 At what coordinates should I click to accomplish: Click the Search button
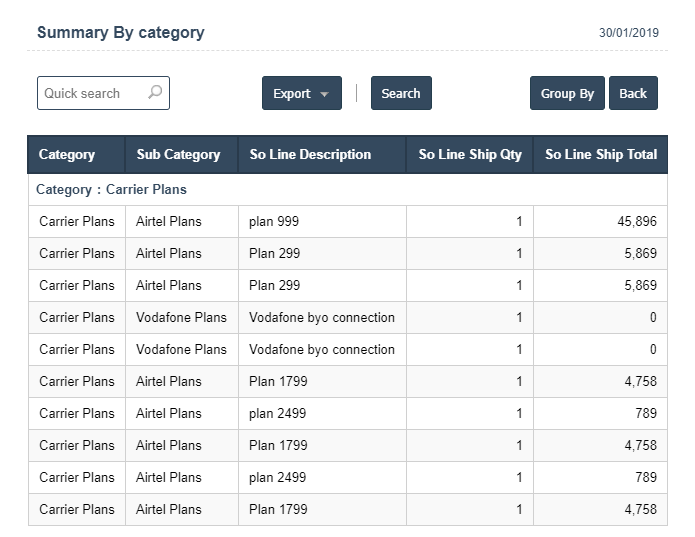coord(401,93)
